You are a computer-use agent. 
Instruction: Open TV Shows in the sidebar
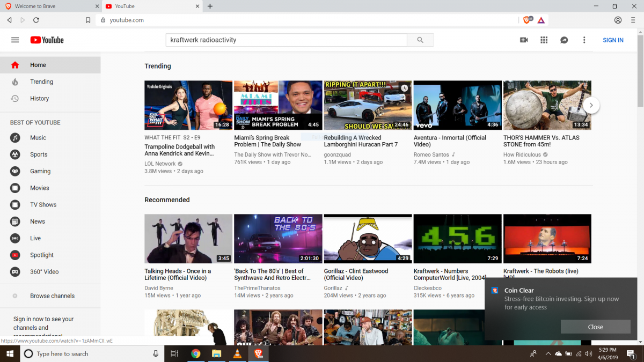pyautogui.click(x=50, y=205)
